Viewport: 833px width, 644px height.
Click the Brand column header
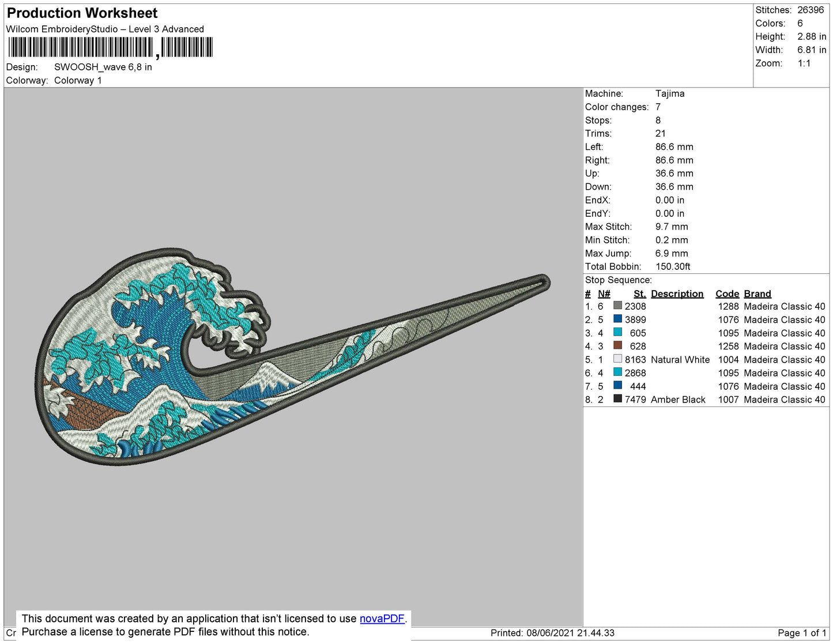(757, 294)
